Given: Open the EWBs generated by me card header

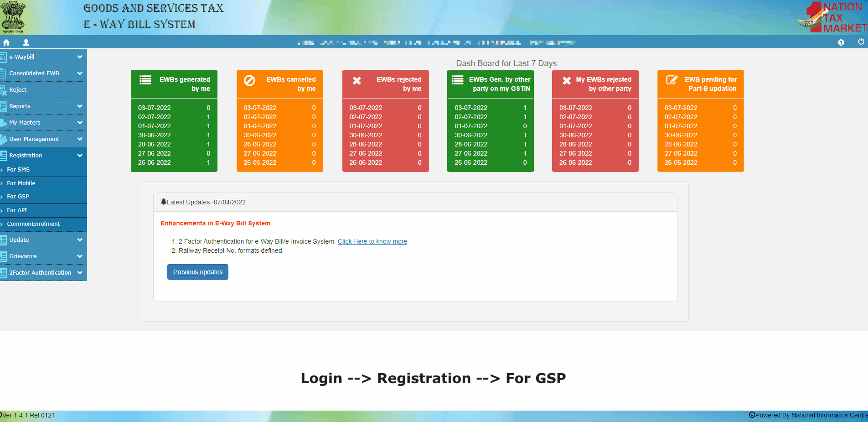Looking at the screenshot, I should tap(174, 84).
